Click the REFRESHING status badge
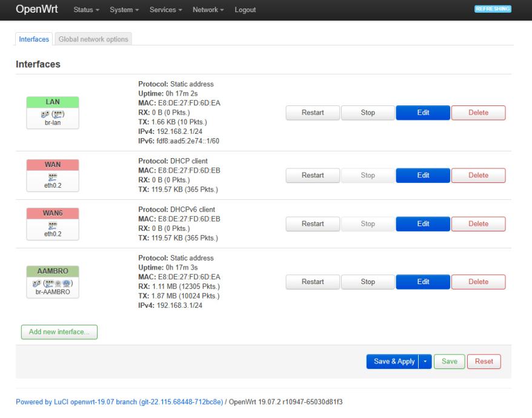This screenshot has width=532, height=418. tap(494, 9)
